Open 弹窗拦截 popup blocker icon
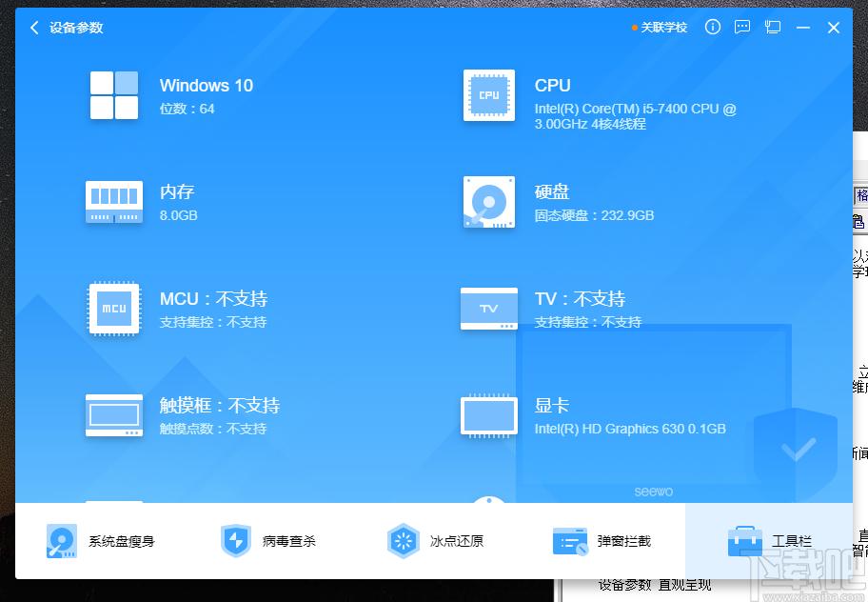The image size is (868, 602). click(569, 541)
